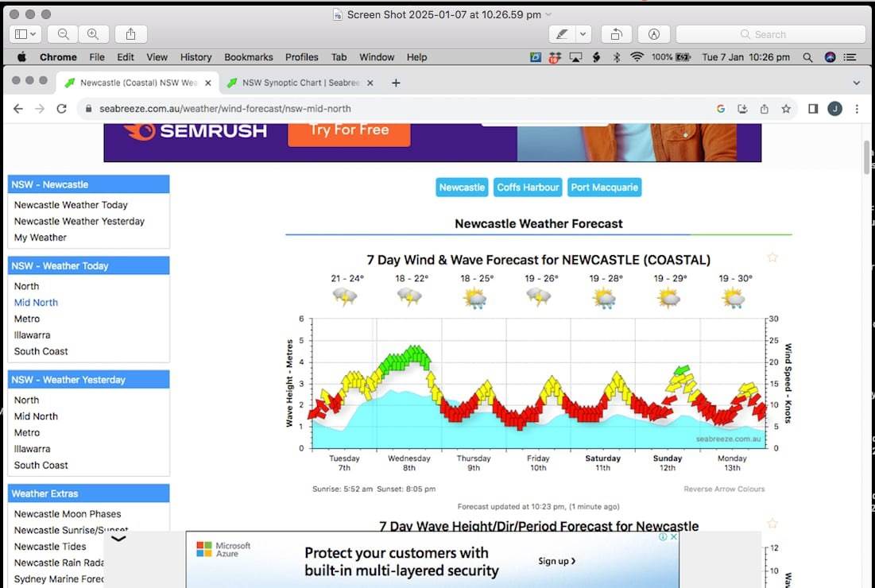Toggle favourite star beside 7 Day Wind forecast

click(772, 257)
